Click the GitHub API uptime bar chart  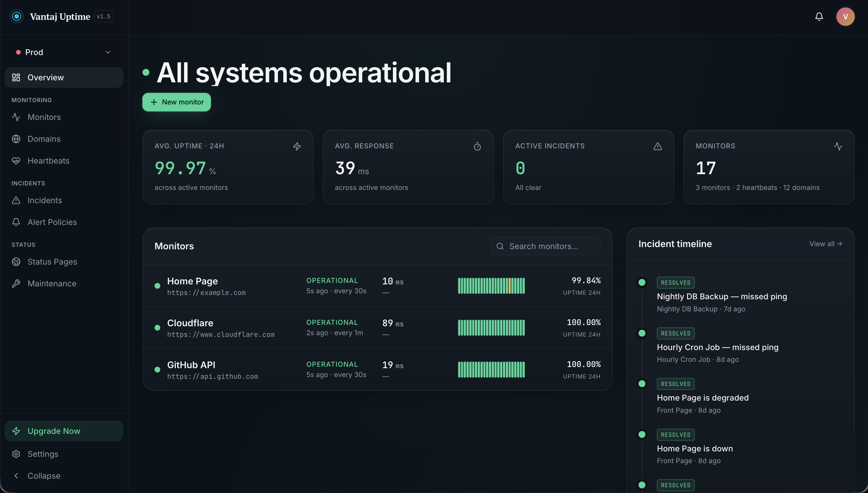[491, 370]
